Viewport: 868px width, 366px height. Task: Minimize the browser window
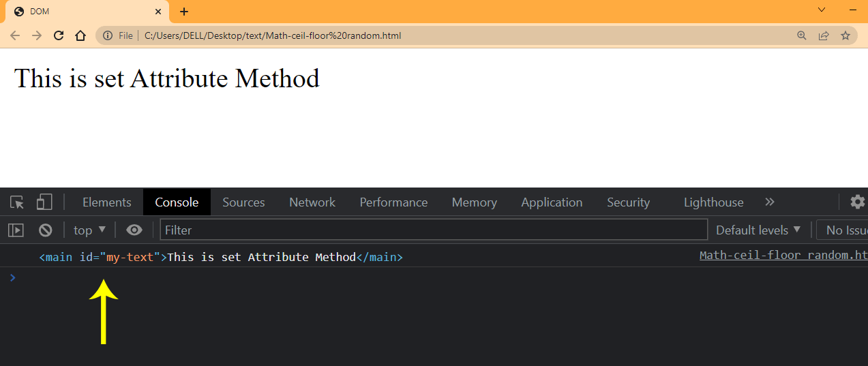coord(853,10)
